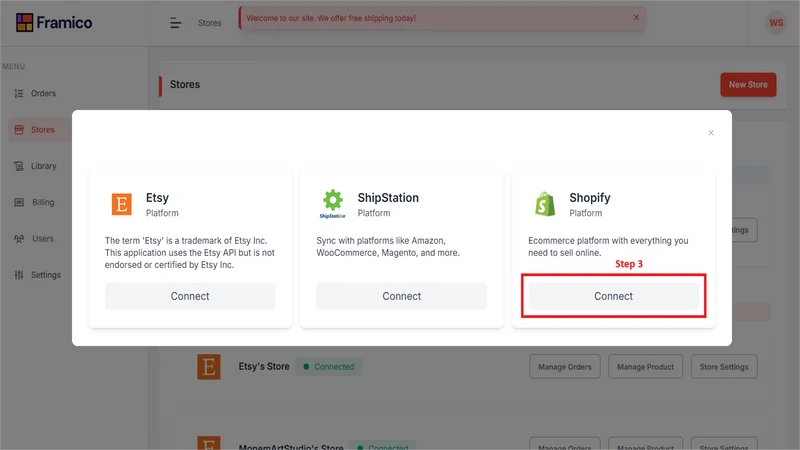
Task: Open Manage Product for Etsy's Store
Action: coord(645,367)
